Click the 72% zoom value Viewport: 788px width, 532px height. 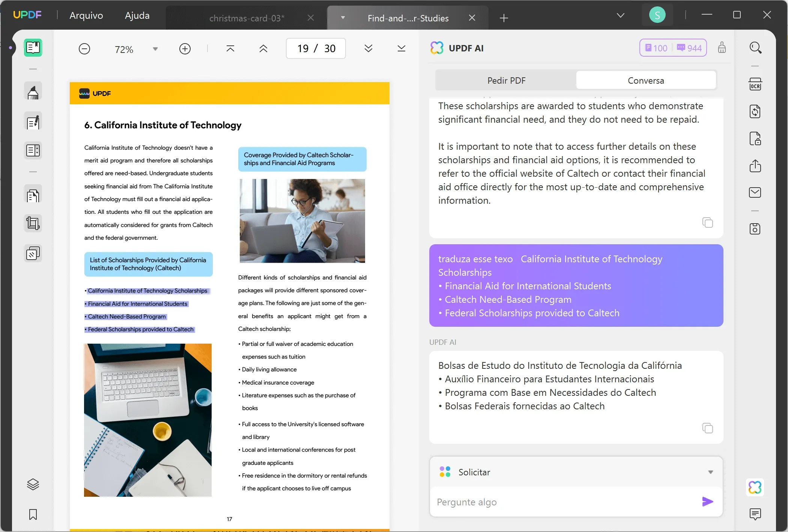[124, 49]
